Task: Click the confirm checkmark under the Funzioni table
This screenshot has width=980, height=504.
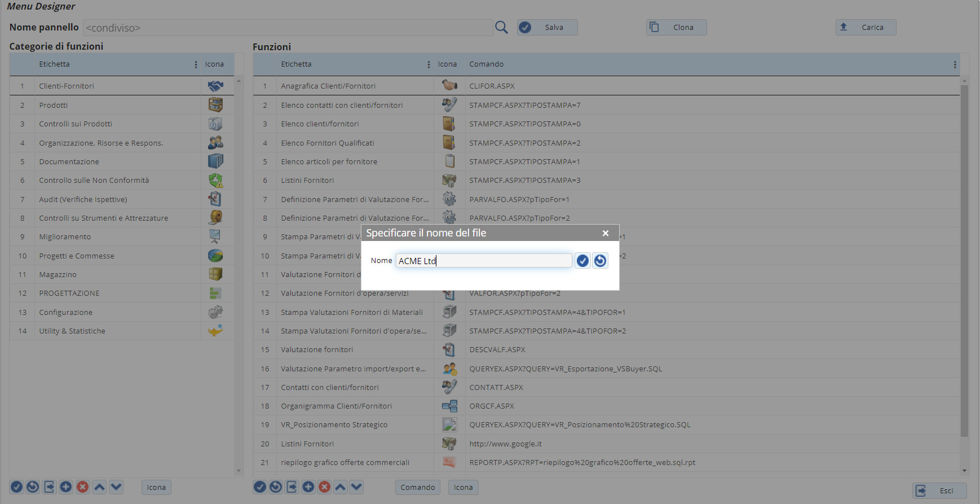Action: 260,487
